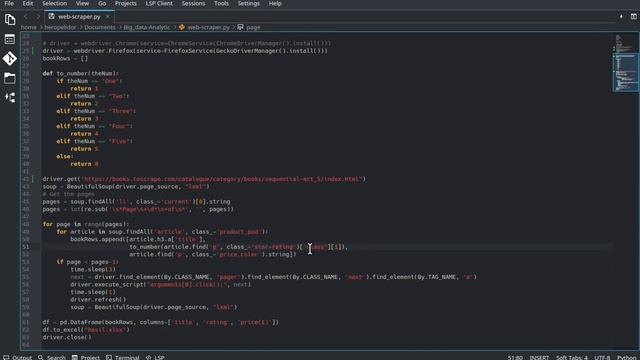Click the split view icon top right
This screenshot has width=640, height=360.
(x=633, y=17)
